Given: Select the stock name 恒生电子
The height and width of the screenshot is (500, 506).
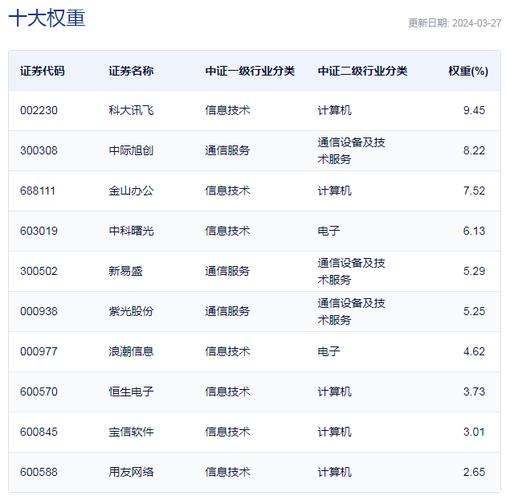Looking at the screenshot, I should click(x=131, y=392).
